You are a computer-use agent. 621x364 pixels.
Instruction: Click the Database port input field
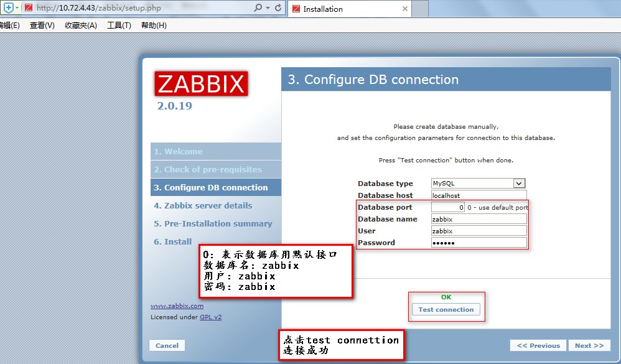click(448, 207)
